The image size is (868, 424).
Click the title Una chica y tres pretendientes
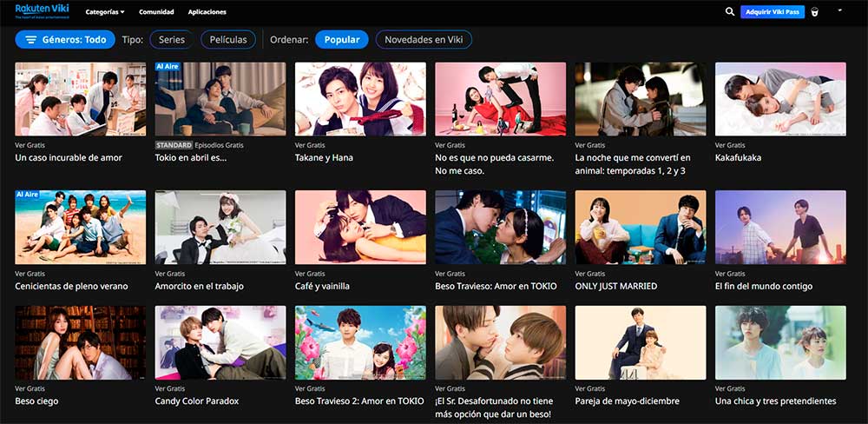(775, 401)
